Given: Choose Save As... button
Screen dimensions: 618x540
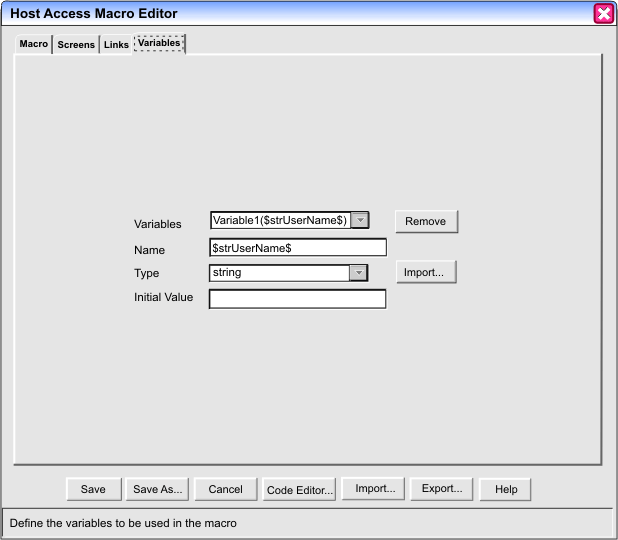Looking at the screenshot, I should [x=157, y=490].
